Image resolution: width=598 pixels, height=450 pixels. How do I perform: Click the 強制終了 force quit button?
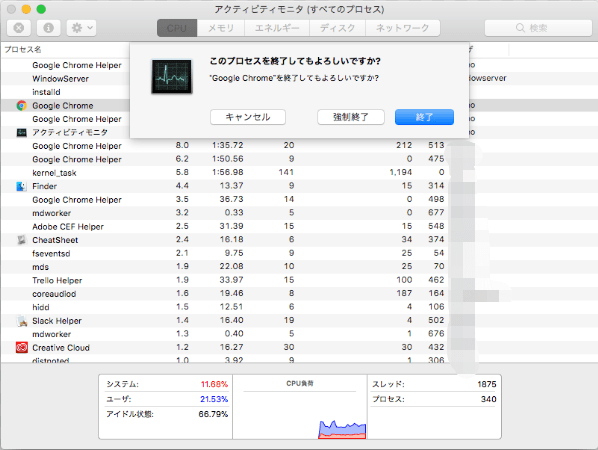pos(351,117)
